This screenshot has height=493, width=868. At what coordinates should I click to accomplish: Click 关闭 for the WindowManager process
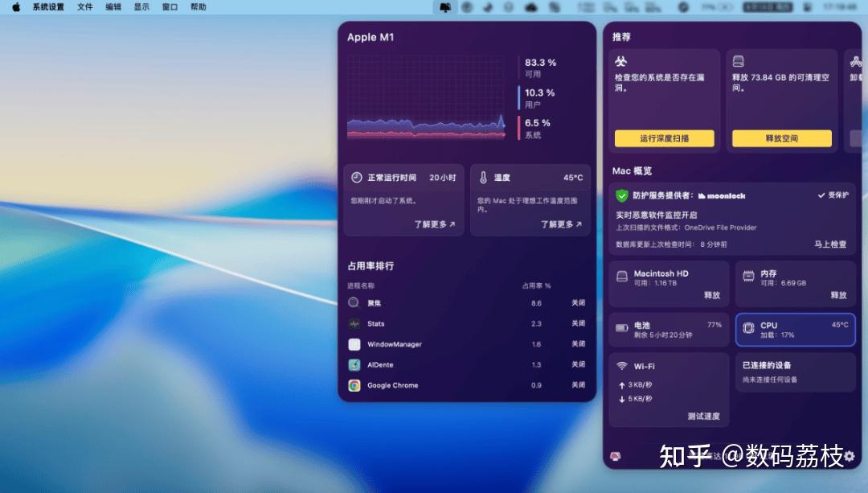[x=579, y=344]
